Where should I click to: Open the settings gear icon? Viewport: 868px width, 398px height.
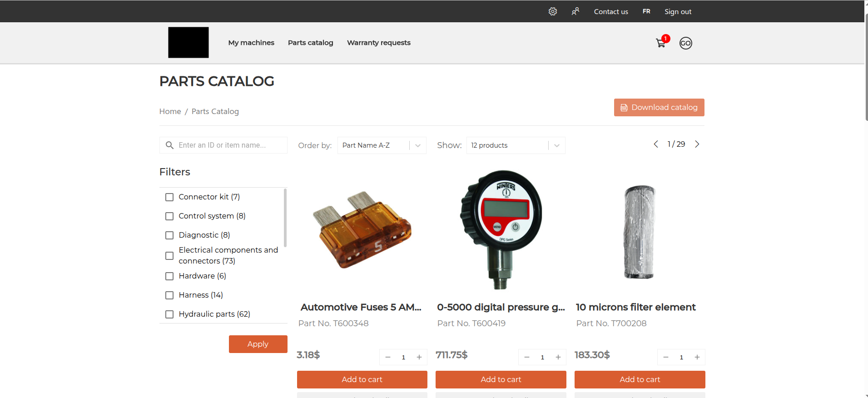coord(552,11)
